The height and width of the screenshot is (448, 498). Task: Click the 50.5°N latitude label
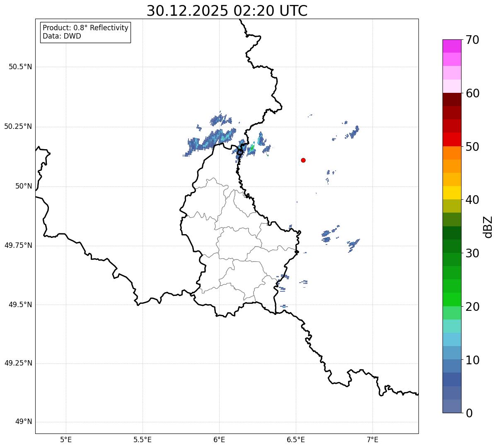20,67
